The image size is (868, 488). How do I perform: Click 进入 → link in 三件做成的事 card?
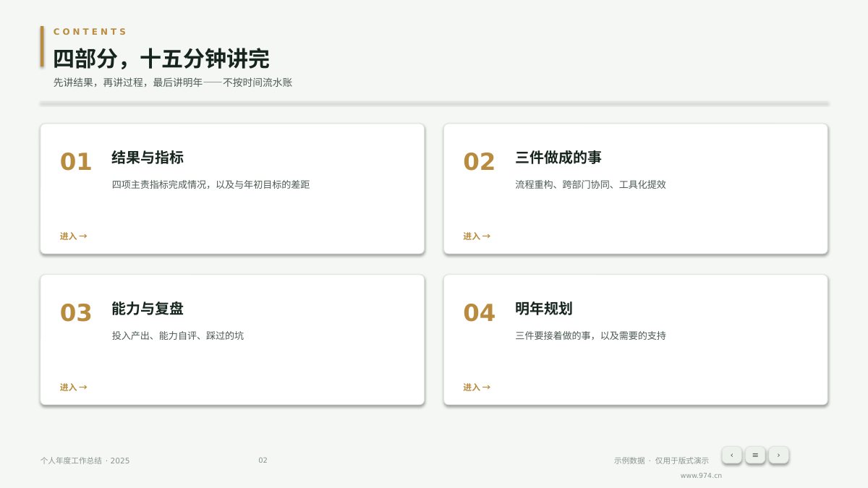[477, 236]
